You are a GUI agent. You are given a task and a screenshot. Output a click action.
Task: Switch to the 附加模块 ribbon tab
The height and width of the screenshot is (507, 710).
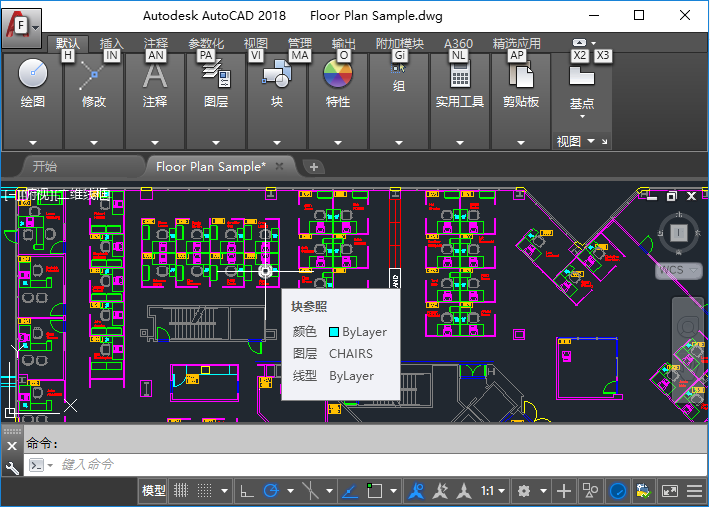(x=400, y=43)
